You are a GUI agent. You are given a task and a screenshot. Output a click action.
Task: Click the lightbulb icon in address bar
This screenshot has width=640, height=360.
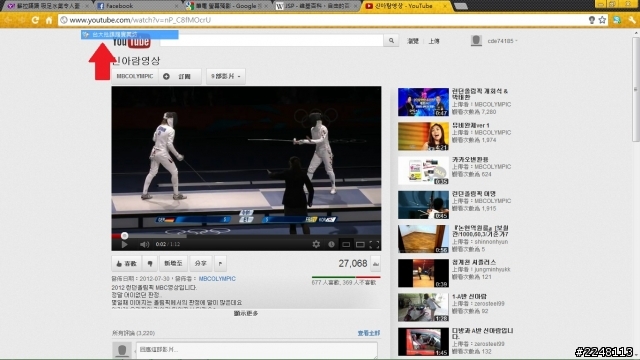(591, 20)
